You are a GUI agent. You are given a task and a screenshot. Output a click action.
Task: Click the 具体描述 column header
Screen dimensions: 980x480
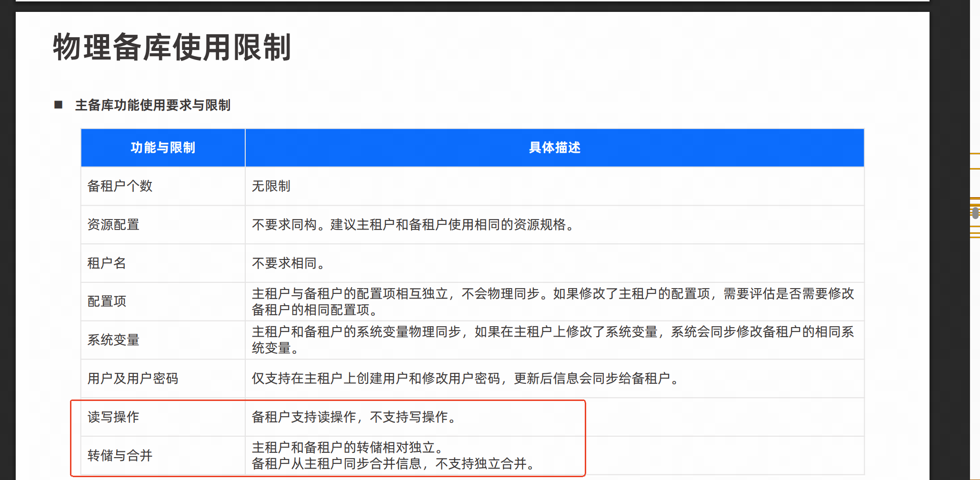coord(554,148)
